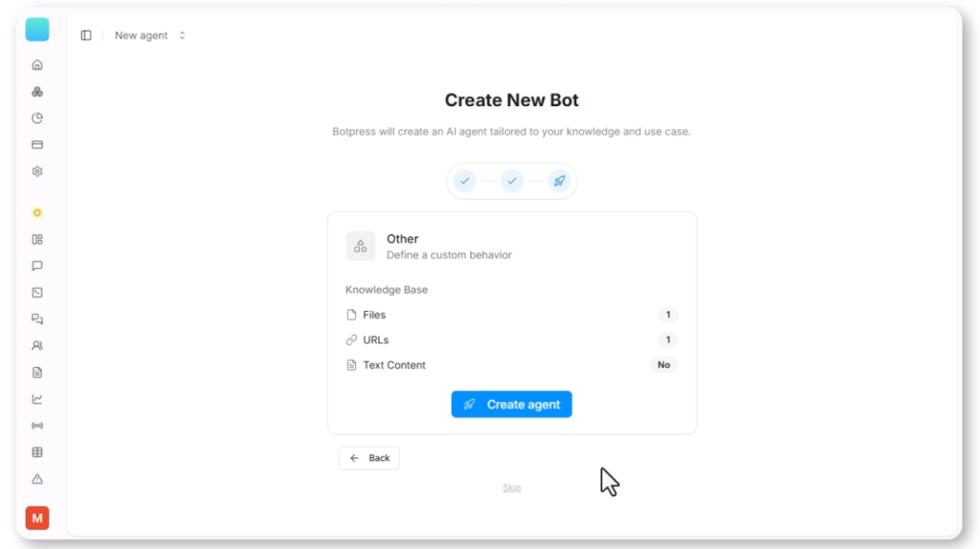Screen dimensions: 980x549
Task: Toggle the sidebar panel icon
Action: 86,35
